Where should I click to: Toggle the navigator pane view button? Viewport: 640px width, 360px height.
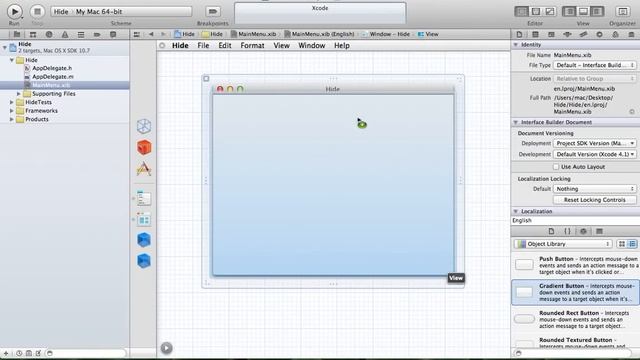(x=569, y=11)
